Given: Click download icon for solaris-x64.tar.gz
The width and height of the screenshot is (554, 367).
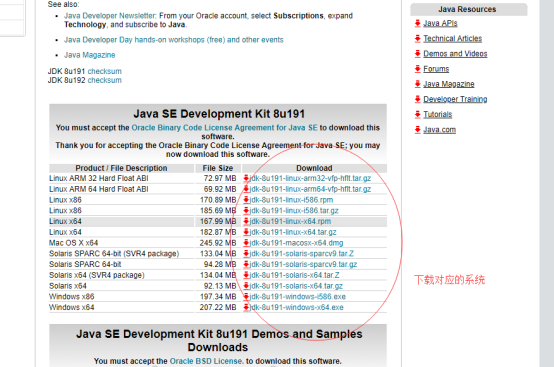Looking at the screenshot, I should pyautogui.click(x=246, y=286).
